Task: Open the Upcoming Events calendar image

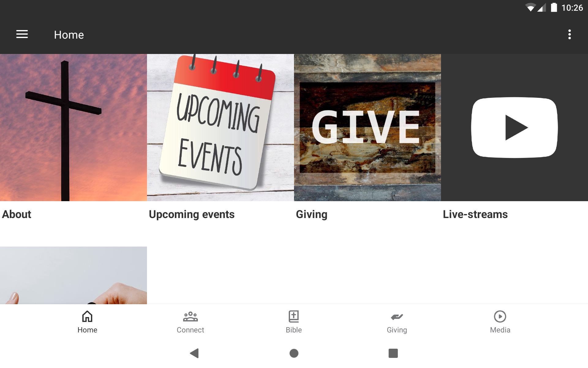Action: pyautogui.click(x=221, y=128)
